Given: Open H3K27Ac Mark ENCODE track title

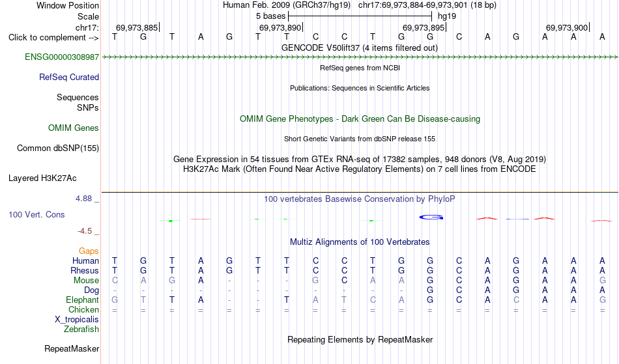Looking at the screenshot, I should (360, 169).
